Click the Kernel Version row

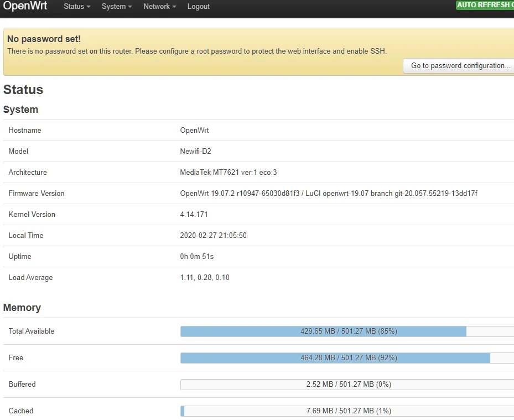(x=194, y=214)
